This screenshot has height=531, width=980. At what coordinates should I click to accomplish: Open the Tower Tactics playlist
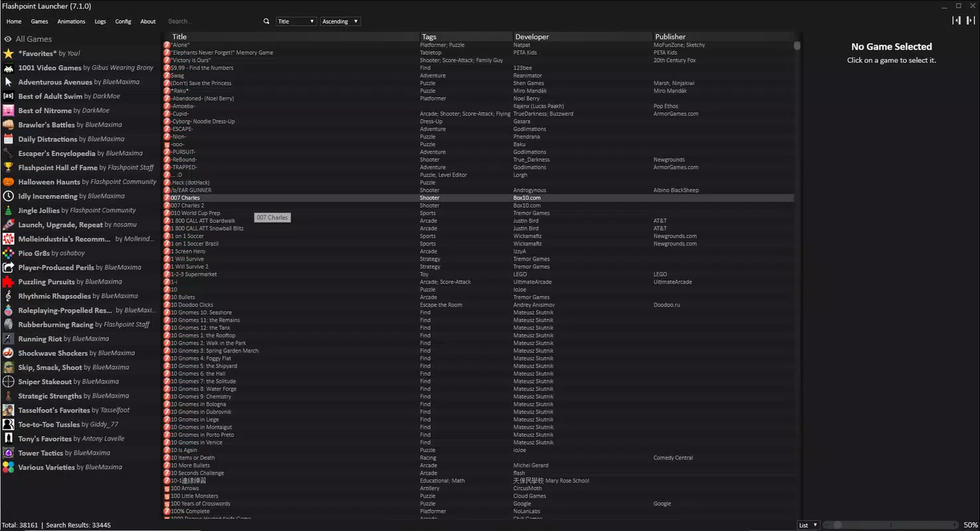(x=80, y=453)
